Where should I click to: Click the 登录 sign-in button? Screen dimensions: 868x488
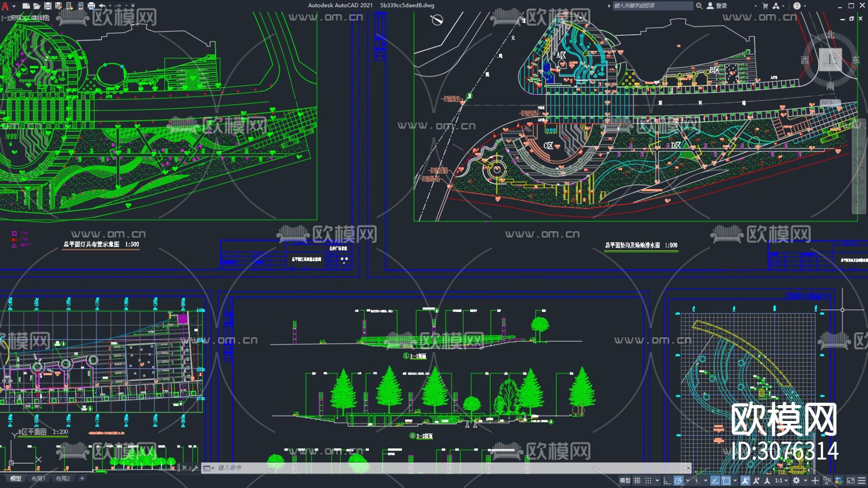click(721, 6)
